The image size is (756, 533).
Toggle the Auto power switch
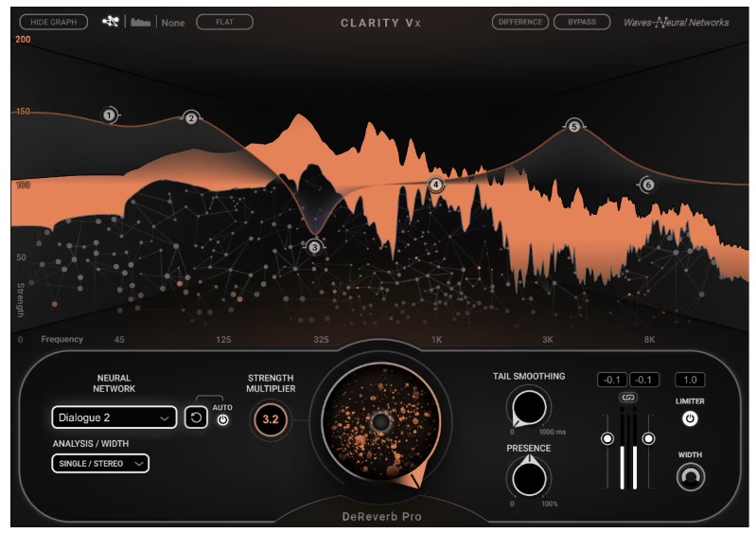click(x=222, y=420)
